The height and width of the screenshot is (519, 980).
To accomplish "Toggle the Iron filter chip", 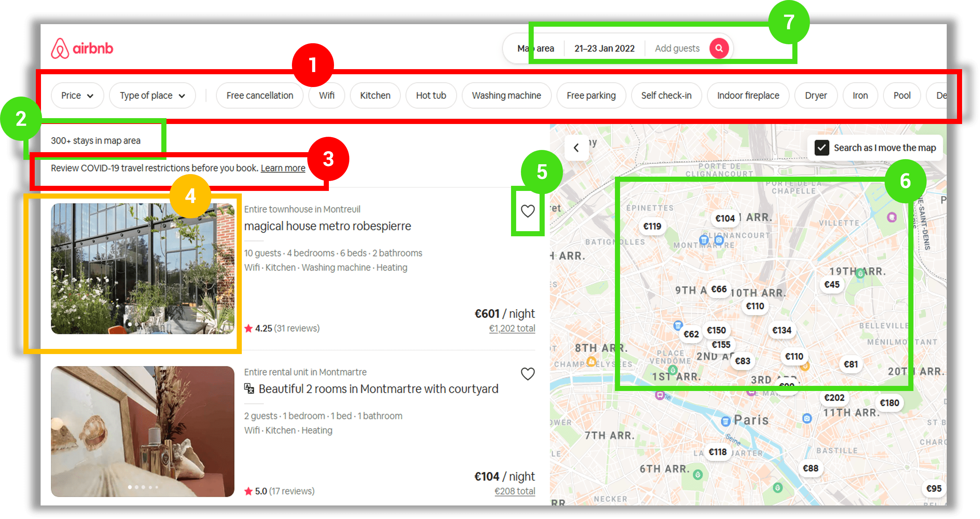I will click(860, 95).
